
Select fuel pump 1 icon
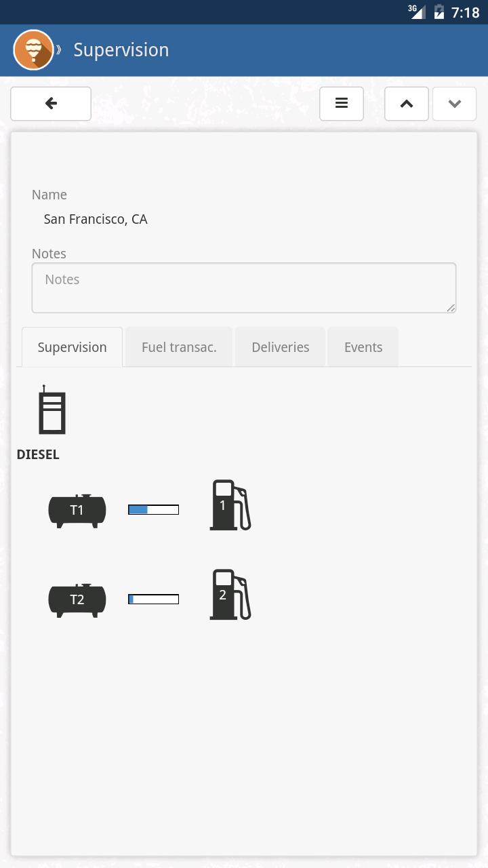pos(230,505)
